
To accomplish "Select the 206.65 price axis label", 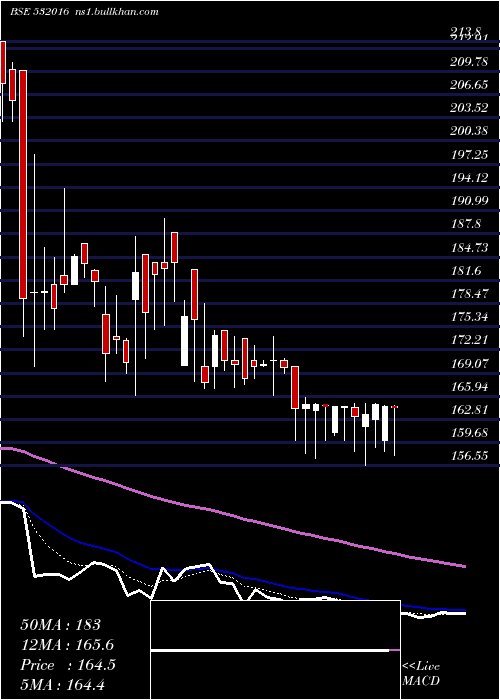I will coord(469,85).
